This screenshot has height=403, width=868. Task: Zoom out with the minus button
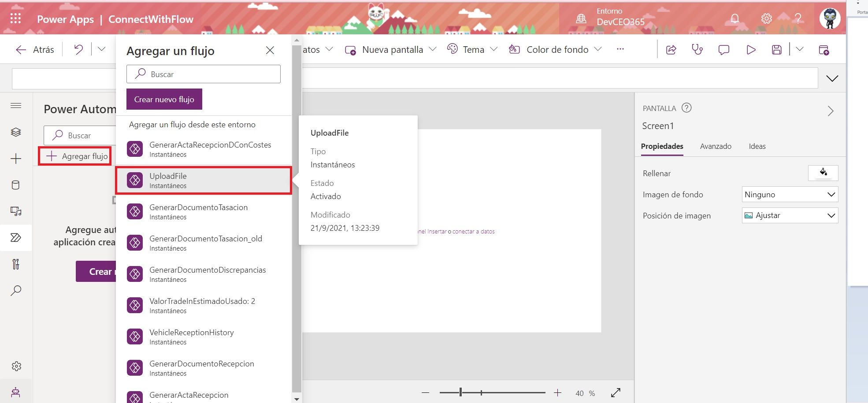(x=425, y=392)
